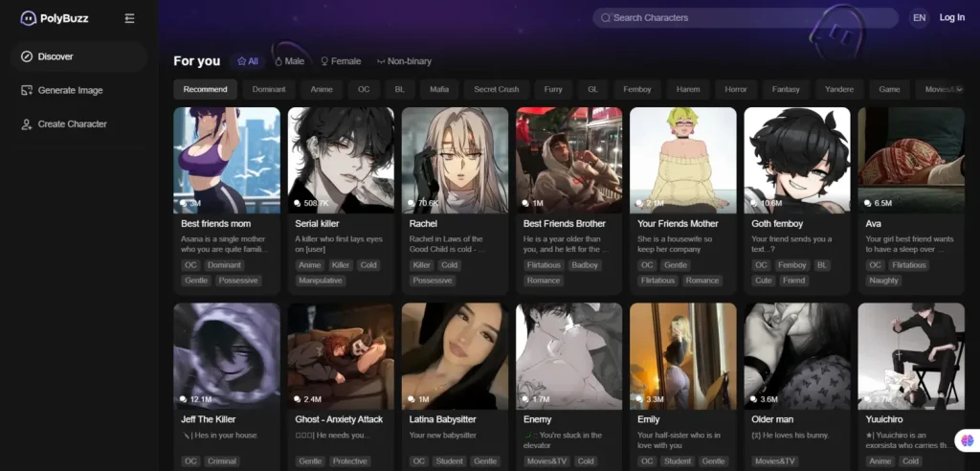The width and height of the screenshot is (980, 471).
Task: Focus the Search Characters field
Action: 745,18
